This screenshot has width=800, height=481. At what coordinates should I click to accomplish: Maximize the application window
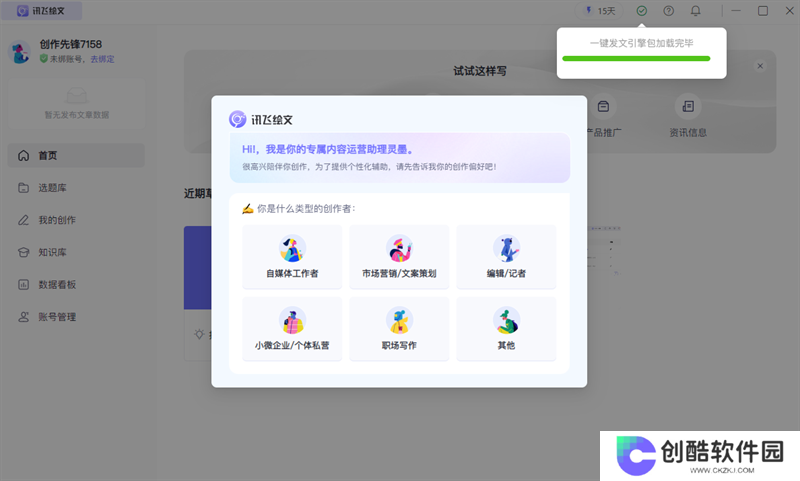[763, 11]
